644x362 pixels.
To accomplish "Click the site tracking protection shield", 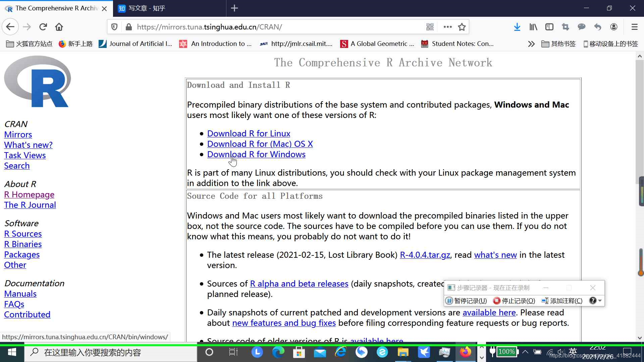I will (114, 27).
